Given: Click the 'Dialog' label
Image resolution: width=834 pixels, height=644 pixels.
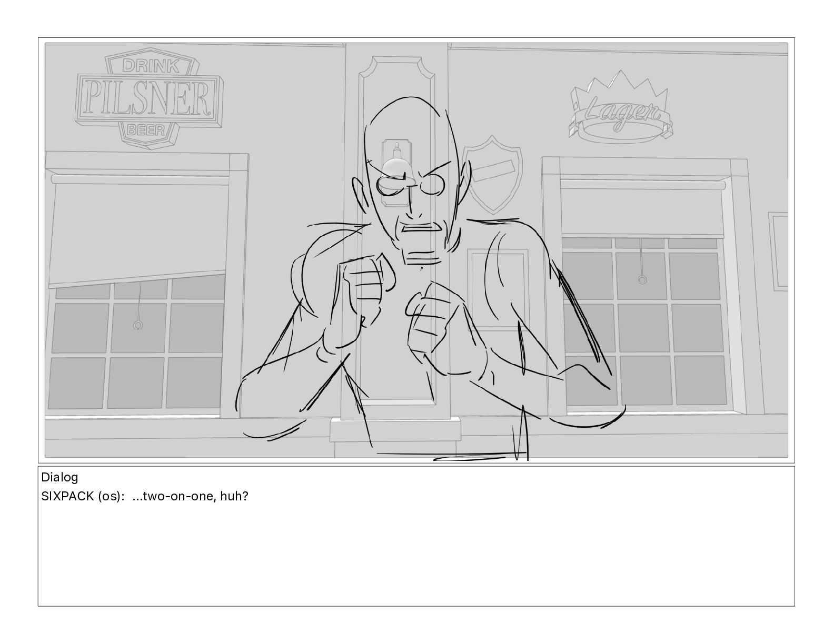Looking at the screenshot, I should click(59, 477).
